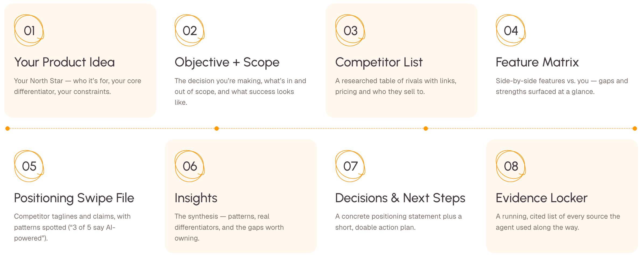The width and height of the screenshot is (644, 257).
Task: Select the 03 circled number icon
Action: pyautogui.click(x=350, y=31)
